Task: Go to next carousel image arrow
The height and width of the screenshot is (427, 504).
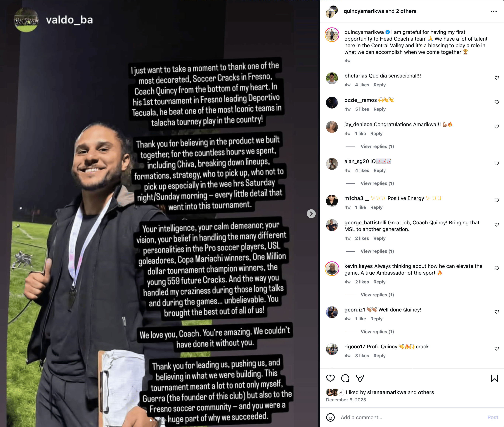Action: pyautogui.click(x=311, y=213)
